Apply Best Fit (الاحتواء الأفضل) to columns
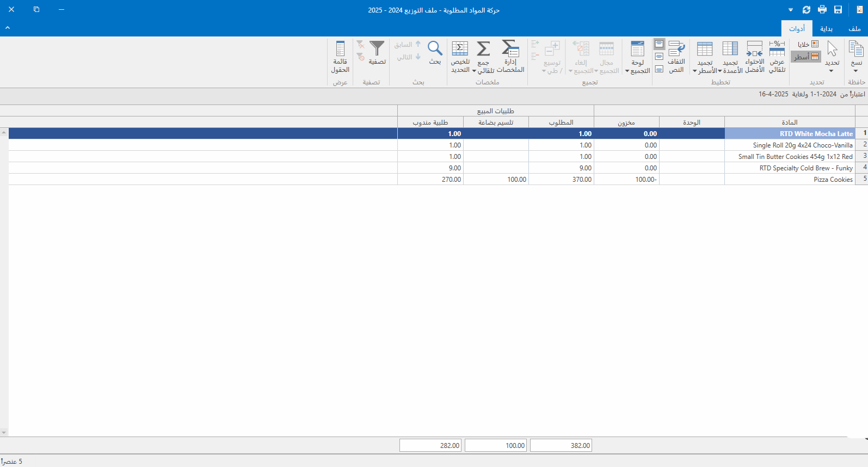The width and height of the screenshot is (868, 467). (x=755, y=57)
